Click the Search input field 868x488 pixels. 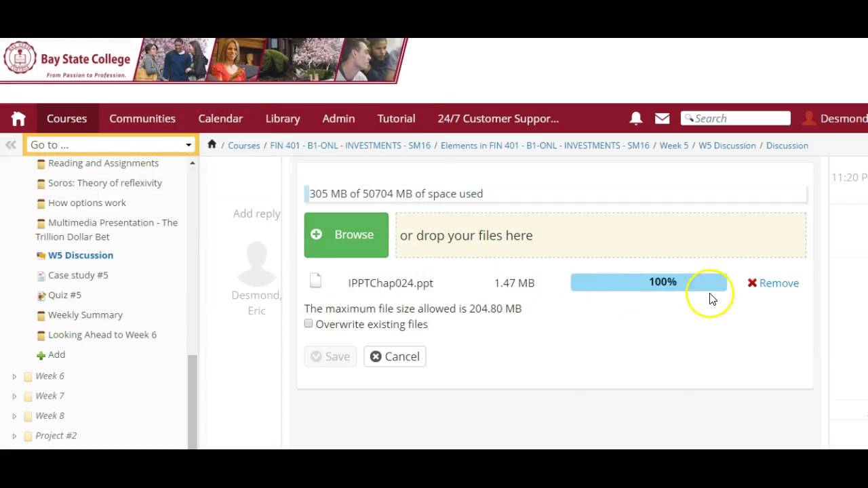(735, 119)
